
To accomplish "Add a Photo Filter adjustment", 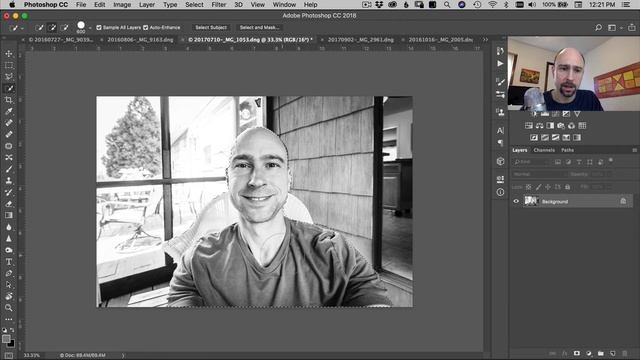I will 561,126.
